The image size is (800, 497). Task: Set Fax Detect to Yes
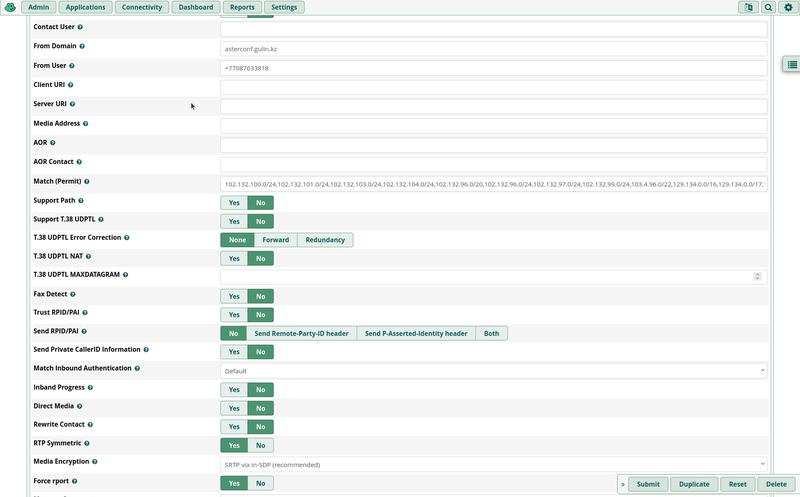[233, 296]
